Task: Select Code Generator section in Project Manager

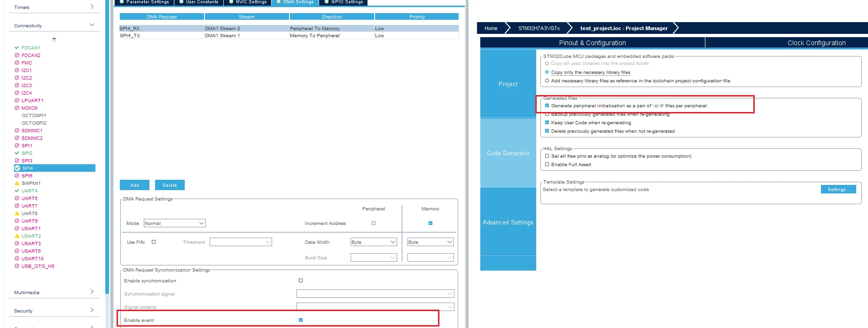Action: (x=508, y=153)
